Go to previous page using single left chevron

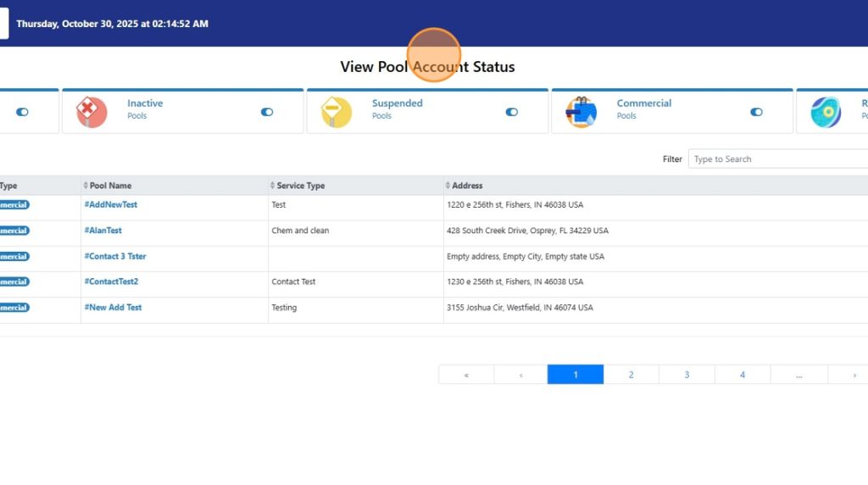point(520,375)
